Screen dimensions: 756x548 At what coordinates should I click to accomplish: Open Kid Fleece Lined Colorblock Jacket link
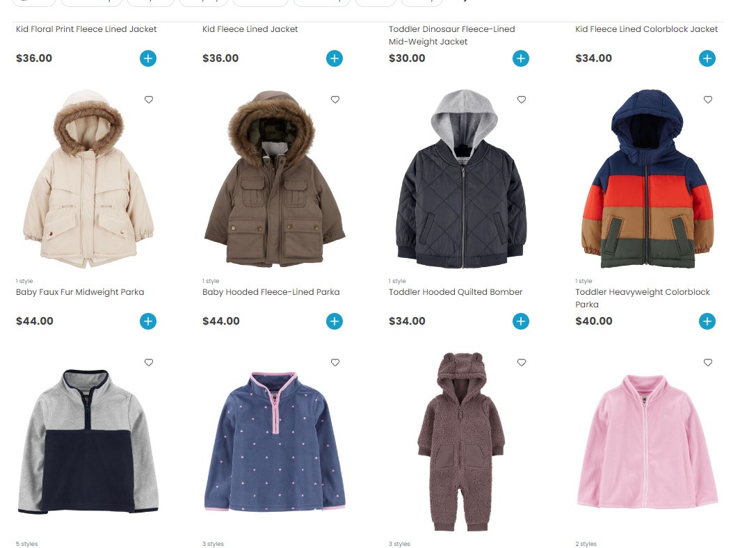(x=647, y=29)
